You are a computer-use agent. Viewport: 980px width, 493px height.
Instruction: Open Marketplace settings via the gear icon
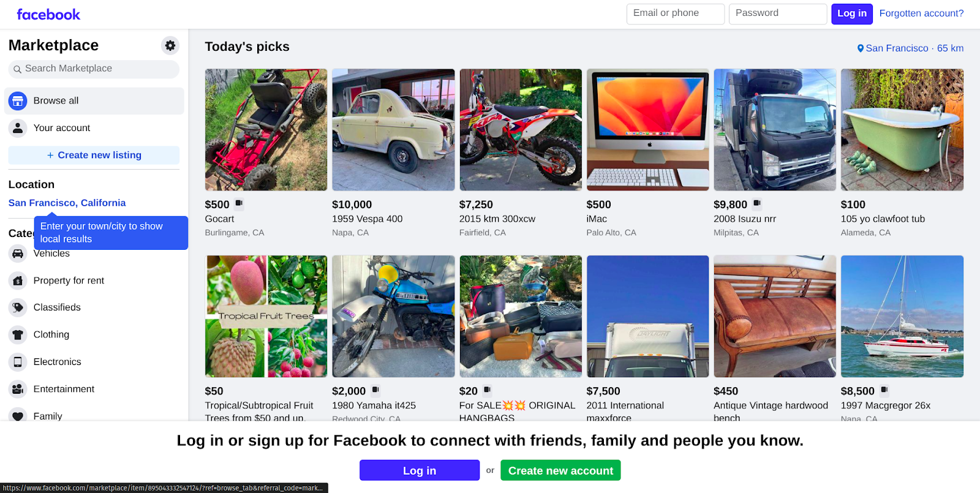click(170, 45)
